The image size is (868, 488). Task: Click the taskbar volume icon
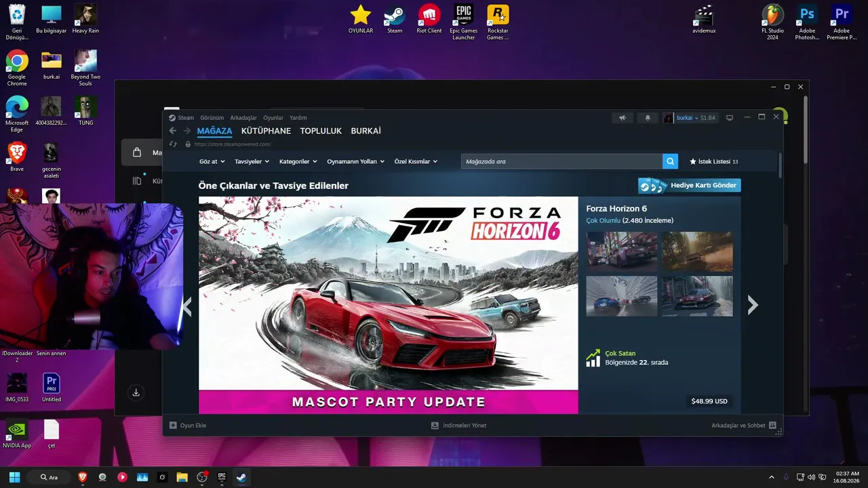(812, 477)
